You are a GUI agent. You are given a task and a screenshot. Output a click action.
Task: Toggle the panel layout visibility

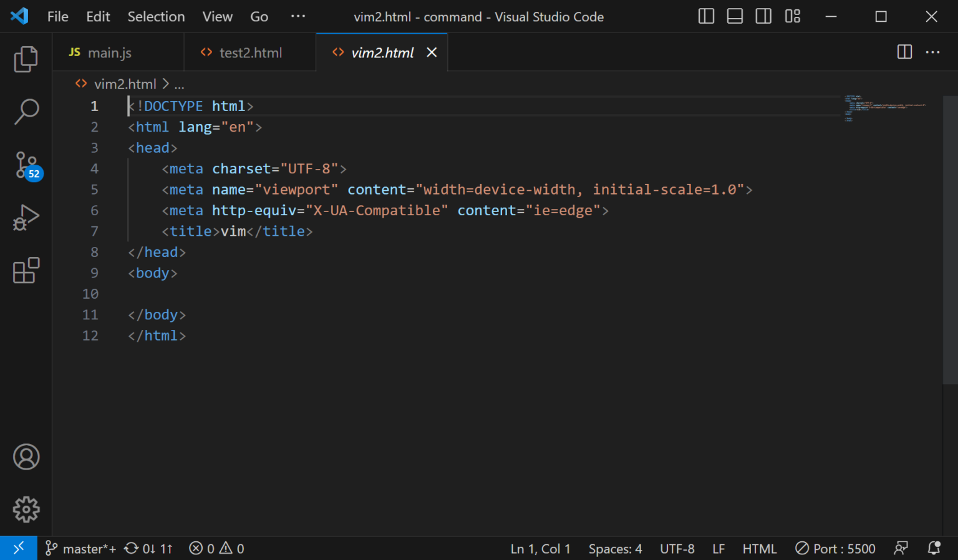click(734, 16)
